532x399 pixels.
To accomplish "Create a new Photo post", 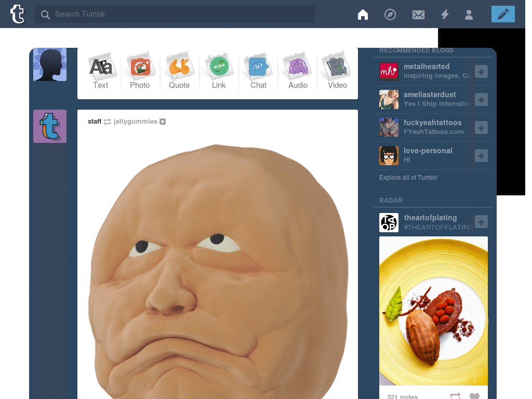I will coord(140,71).
